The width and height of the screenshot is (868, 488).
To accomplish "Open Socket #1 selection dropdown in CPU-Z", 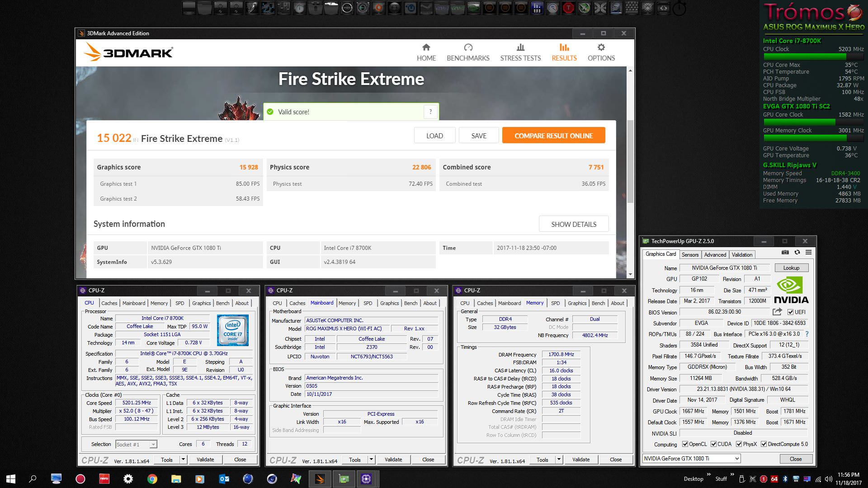I will click(136, 444).
